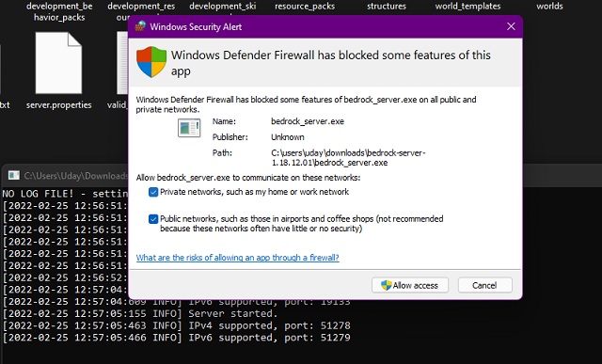Click the console window title bar path
This screenshot has height=364, width=602.
point(75,176)
